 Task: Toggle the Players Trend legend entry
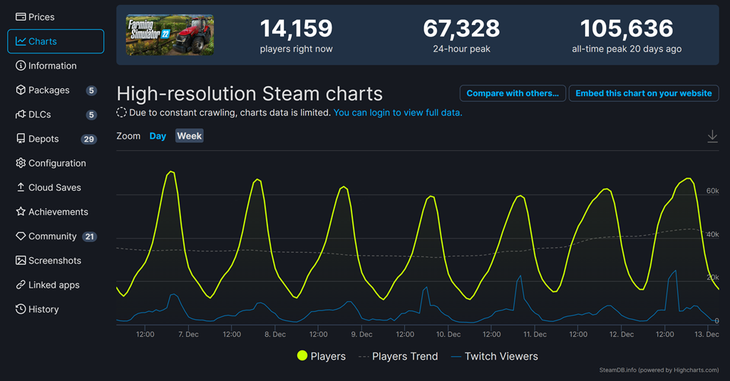tap(399, 356)
